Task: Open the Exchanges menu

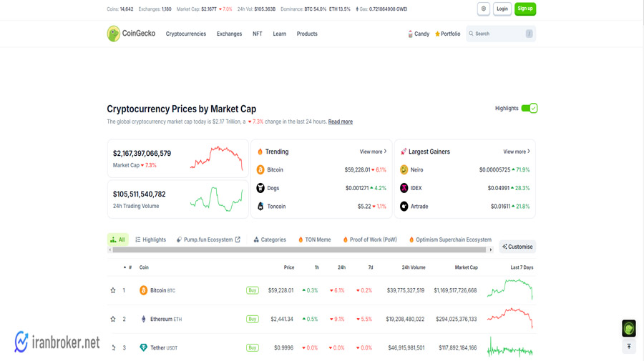Action: coord(229,34)
